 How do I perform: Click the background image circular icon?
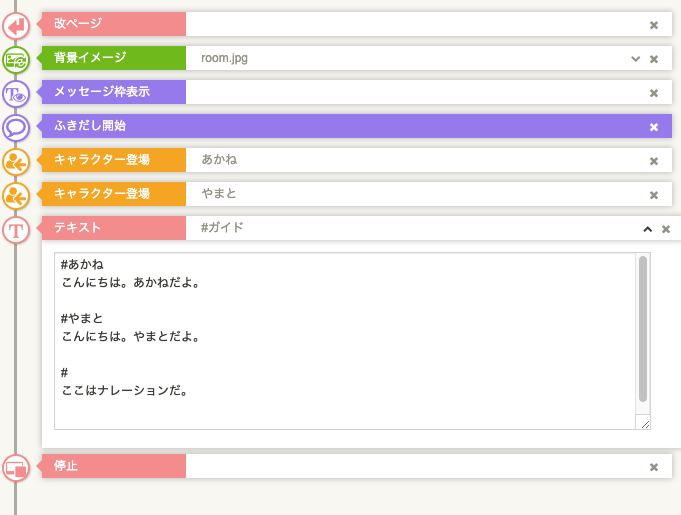pos(16,59)
